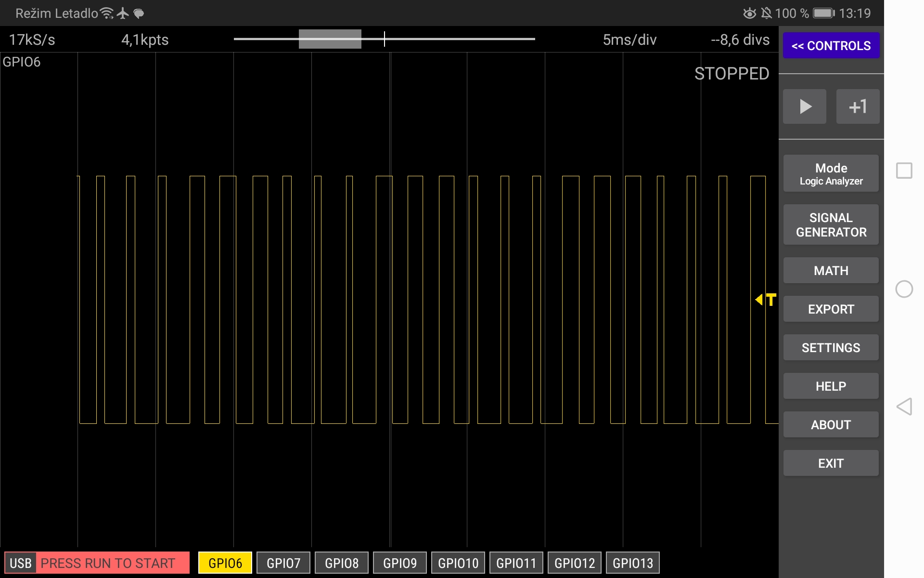Enable the GPIO7 channel
924x578 pixels.
pyautogui.click(x=283, y=563)
